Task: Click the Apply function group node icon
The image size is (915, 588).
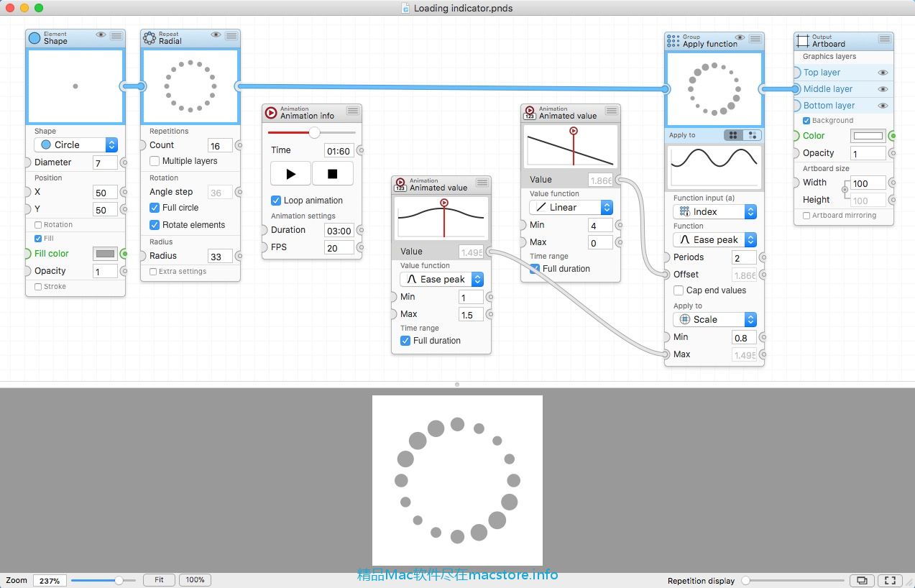Action: click(x=673, y=41)
